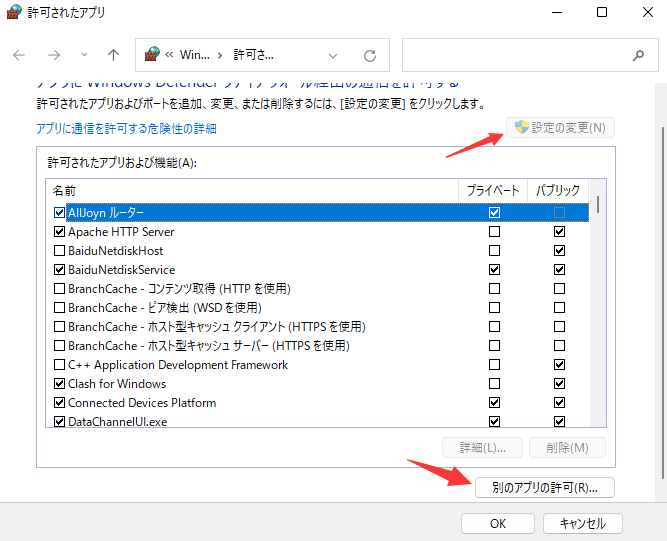This screenshot has height=541, width=667.
Task: Click the app list vertical scrollbar thumb
Action: [598, 204]
